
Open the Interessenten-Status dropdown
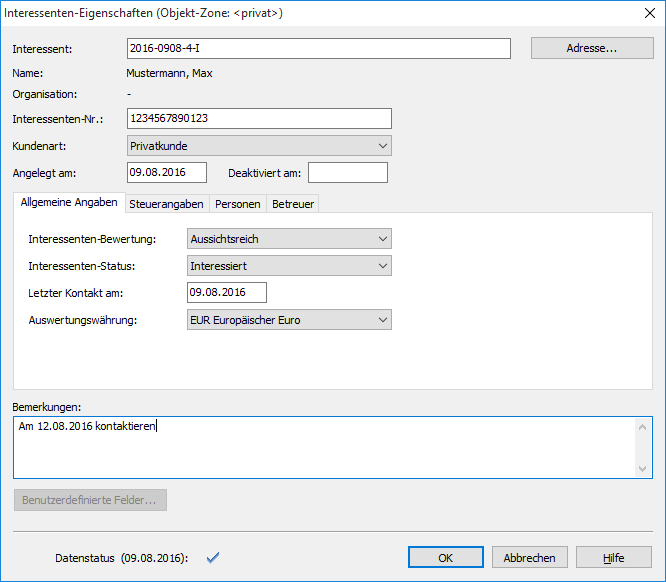point(289,266)
